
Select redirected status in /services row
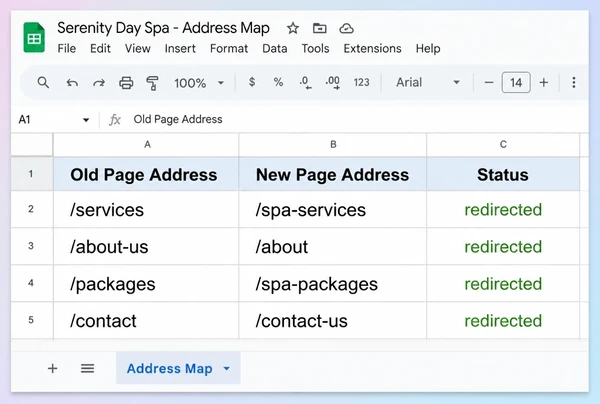coord(503,209)
